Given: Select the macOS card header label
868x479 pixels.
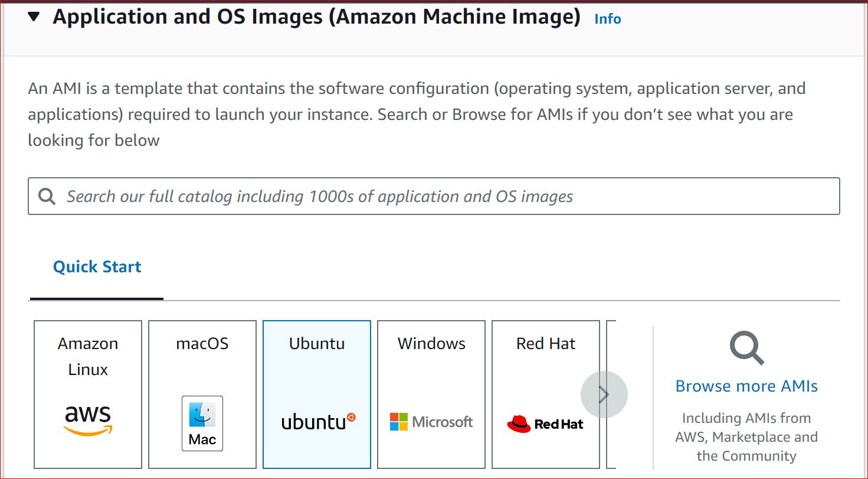Looking at the screenshot, I should click(x=202, y=343).
